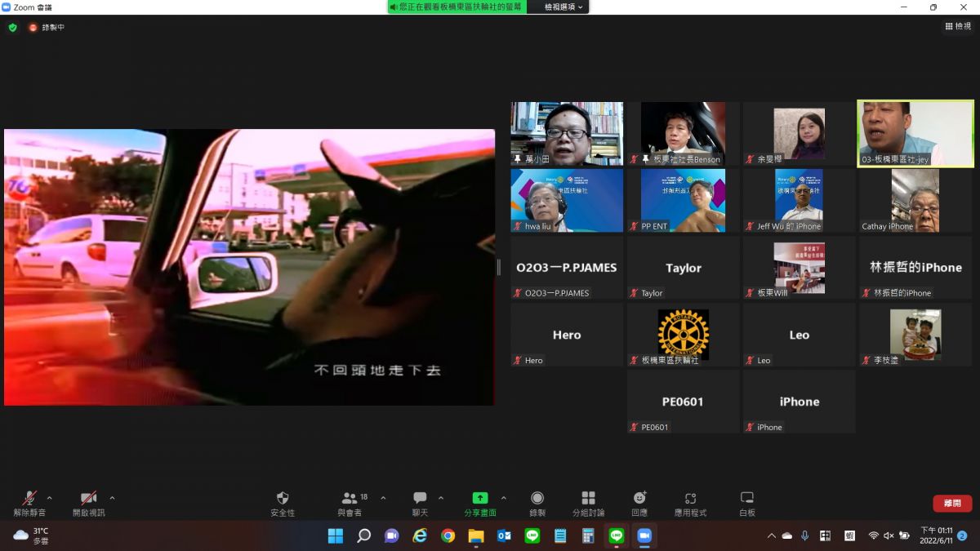The height and width of the screenshot is (551, 980).
Task: Select the 林振哲的iPhone participant tile
Action: pyautogui.click(x=915, y=268)
